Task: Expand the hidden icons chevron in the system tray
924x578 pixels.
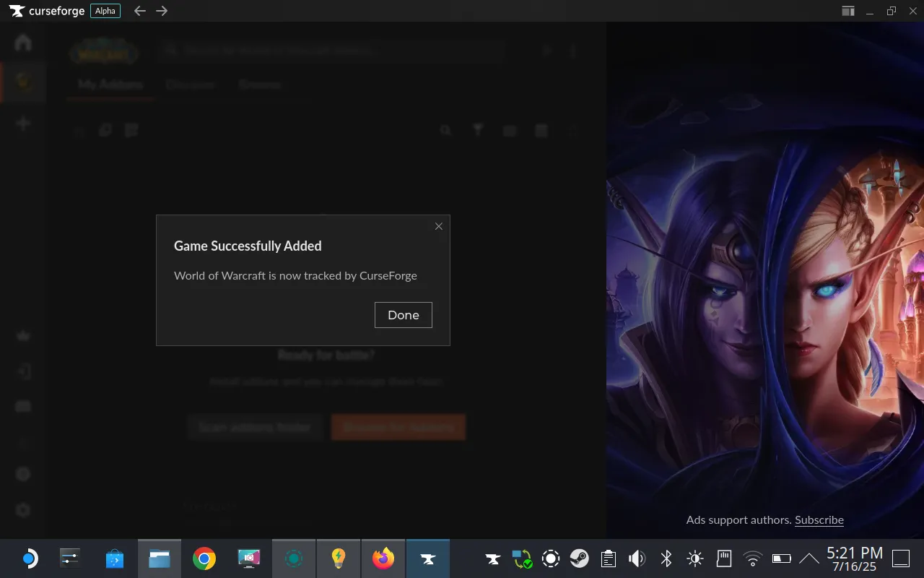Action: point(808,558)
